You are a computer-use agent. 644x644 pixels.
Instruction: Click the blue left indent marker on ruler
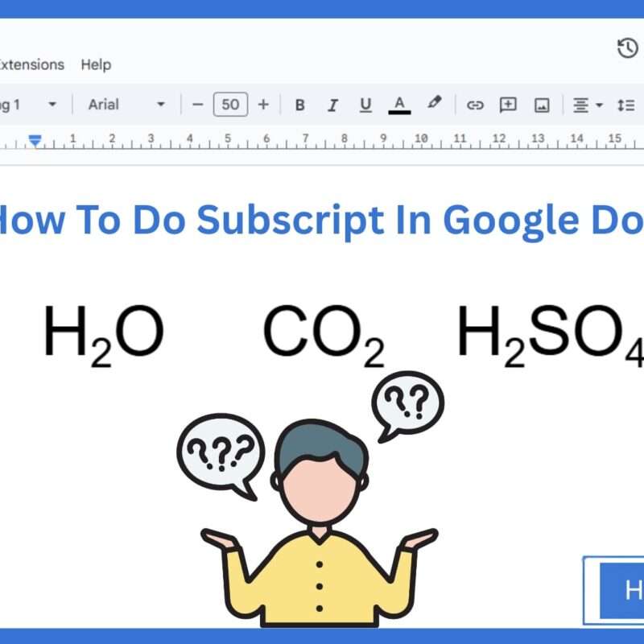[x=35, y=141]
